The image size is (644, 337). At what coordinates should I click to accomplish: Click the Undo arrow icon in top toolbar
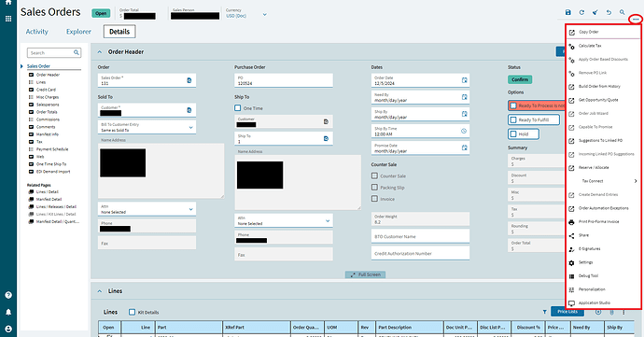click(x=609, y=12)
